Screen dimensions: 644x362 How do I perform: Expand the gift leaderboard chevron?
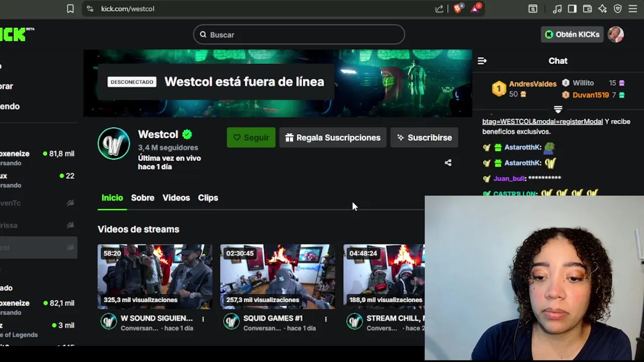click(558, 109)
